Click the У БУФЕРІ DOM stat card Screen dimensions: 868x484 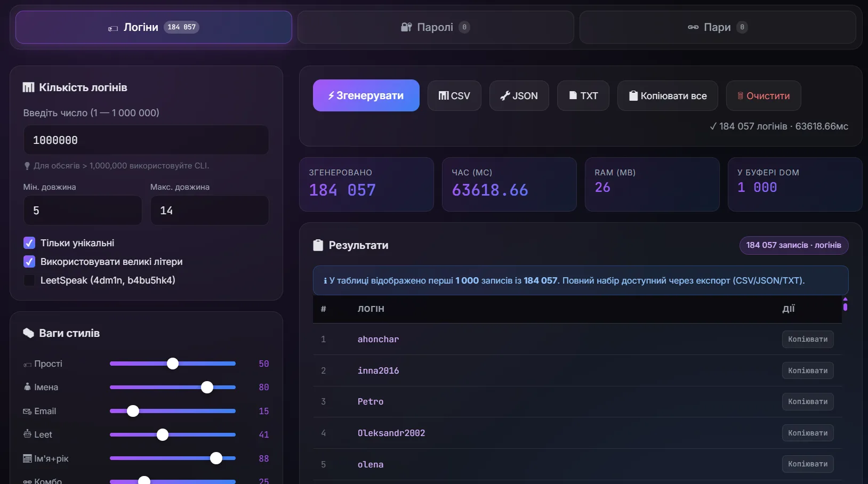795,184
